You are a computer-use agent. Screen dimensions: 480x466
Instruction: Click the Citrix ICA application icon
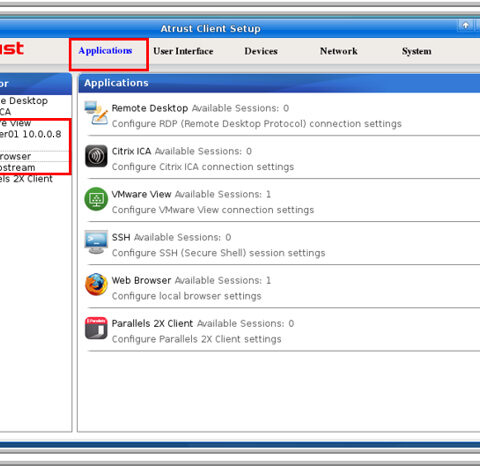[96, 156]
